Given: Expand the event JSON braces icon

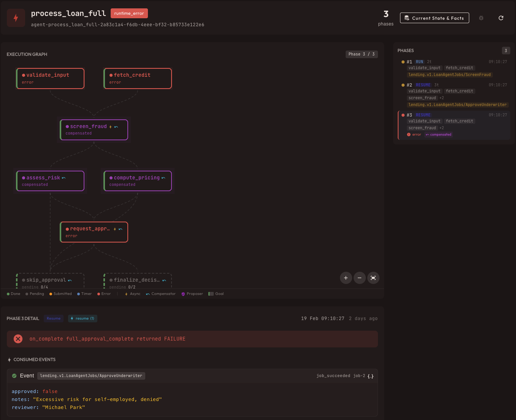Looking at the screenshot, I should click(x=370, y=376).
